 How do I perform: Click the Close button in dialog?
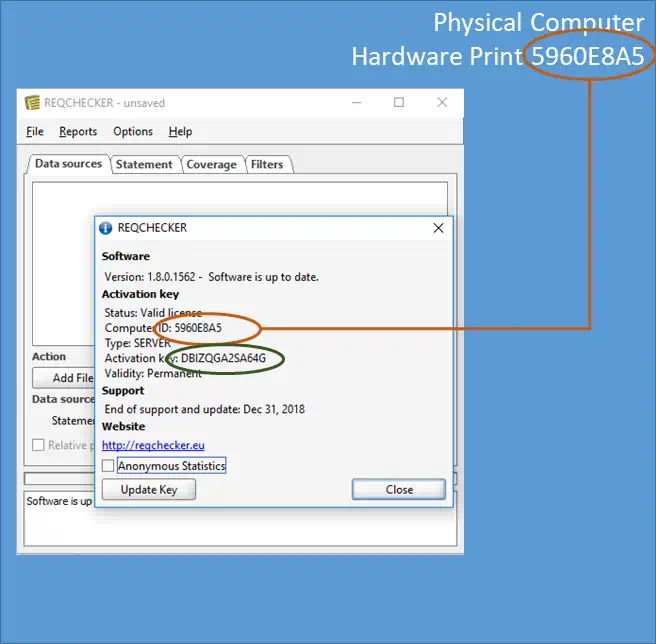pos(399,489)
